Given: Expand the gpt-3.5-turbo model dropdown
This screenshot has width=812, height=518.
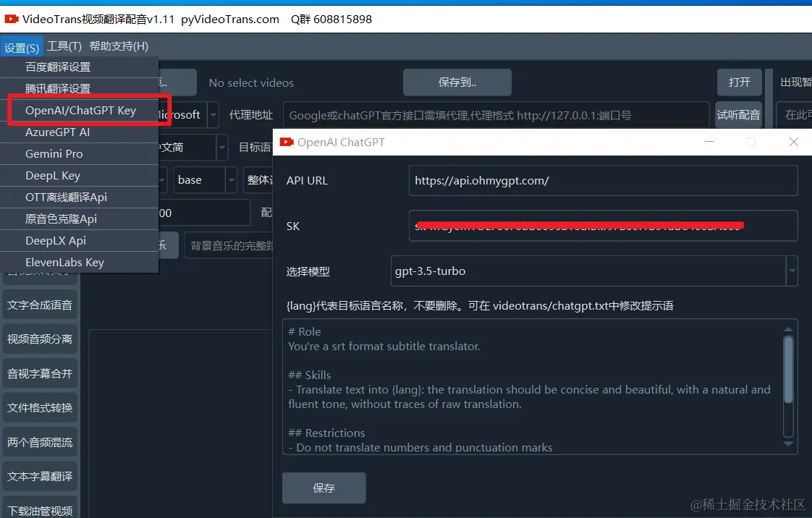Looking at the screenshot, I should [792, 271].
